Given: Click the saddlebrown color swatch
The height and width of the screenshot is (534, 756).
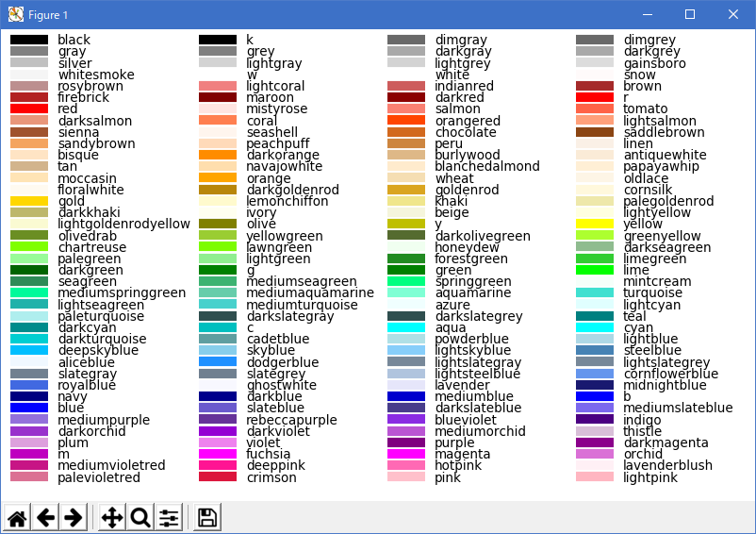Looking at the screenshot, I should pos(595,132).
